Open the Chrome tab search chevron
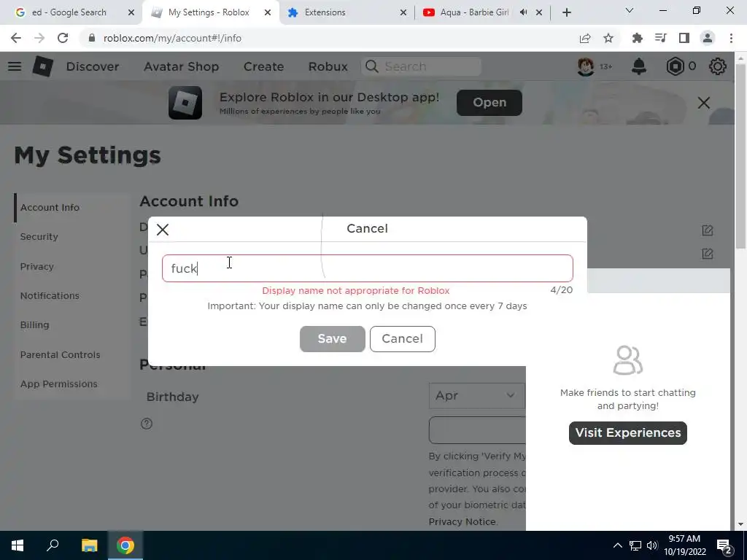 (x=630, y=10)
